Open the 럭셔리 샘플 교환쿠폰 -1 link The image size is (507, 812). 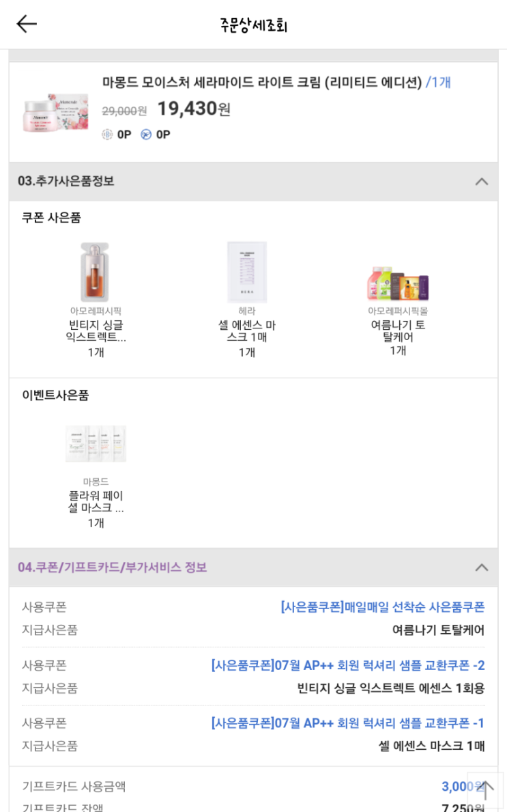(x=348, y=723)
